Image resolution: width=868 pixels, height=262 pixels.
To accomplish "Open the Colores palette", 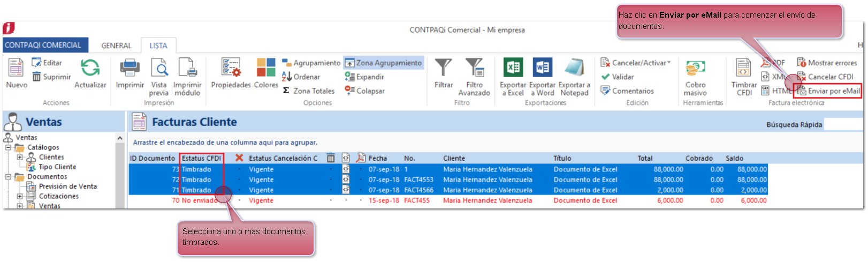I will 266,73.
